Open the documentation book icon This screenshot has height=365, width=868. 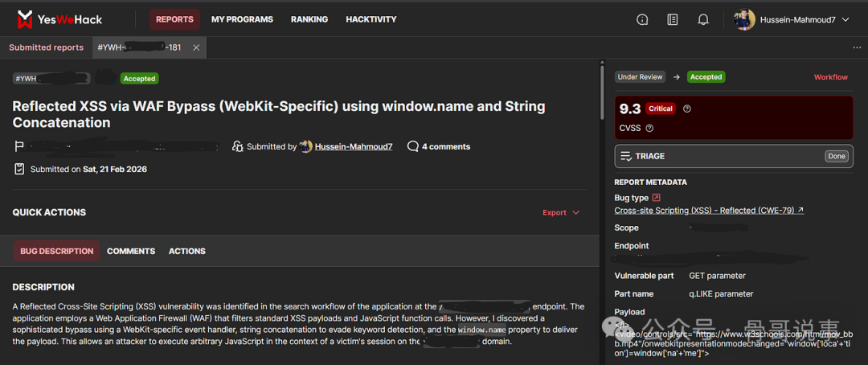point(673,19)
